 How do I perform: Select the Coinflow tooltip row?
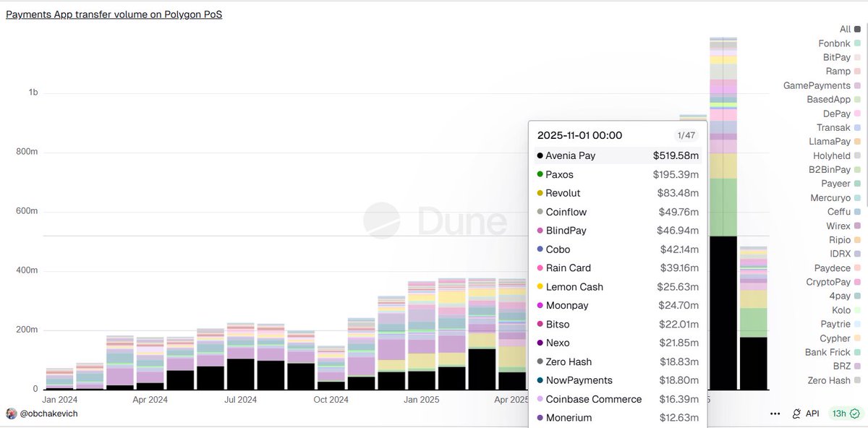(618, 212)
